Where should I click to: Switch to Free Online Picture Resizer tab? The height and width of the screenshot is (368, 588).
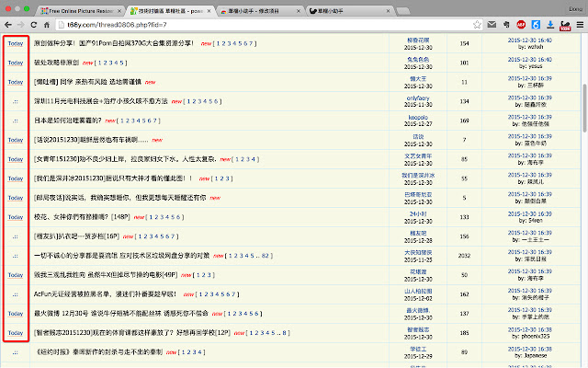pos(81,11)
